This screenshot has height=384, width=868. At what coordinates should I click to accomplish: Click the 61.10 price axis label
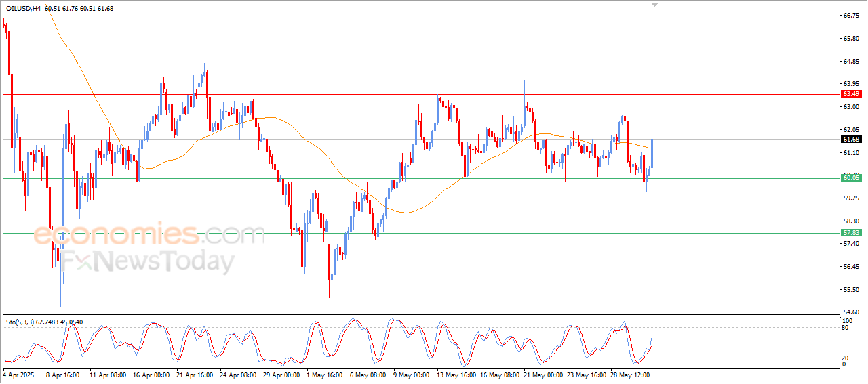click(x=850, y=154)
